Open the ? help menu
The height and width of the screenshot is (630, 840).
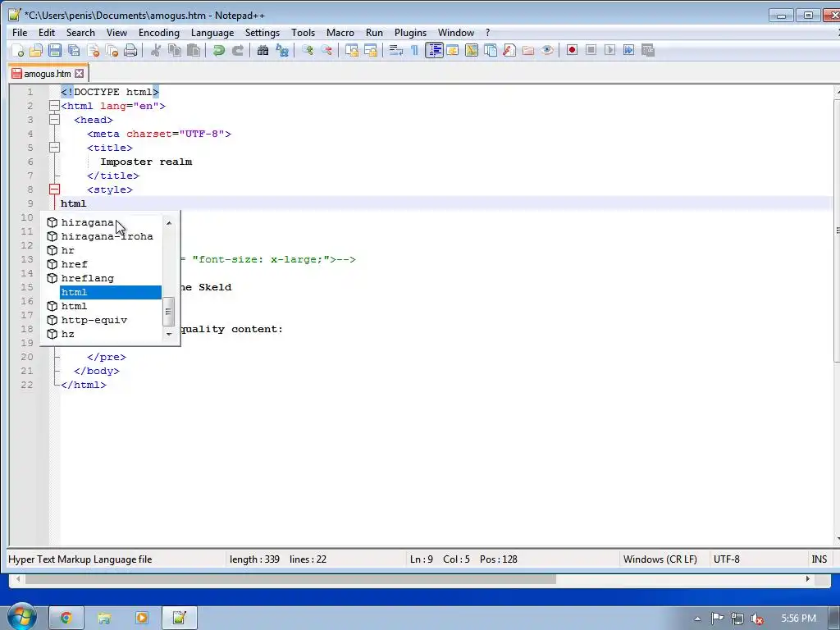click(487, 33)
